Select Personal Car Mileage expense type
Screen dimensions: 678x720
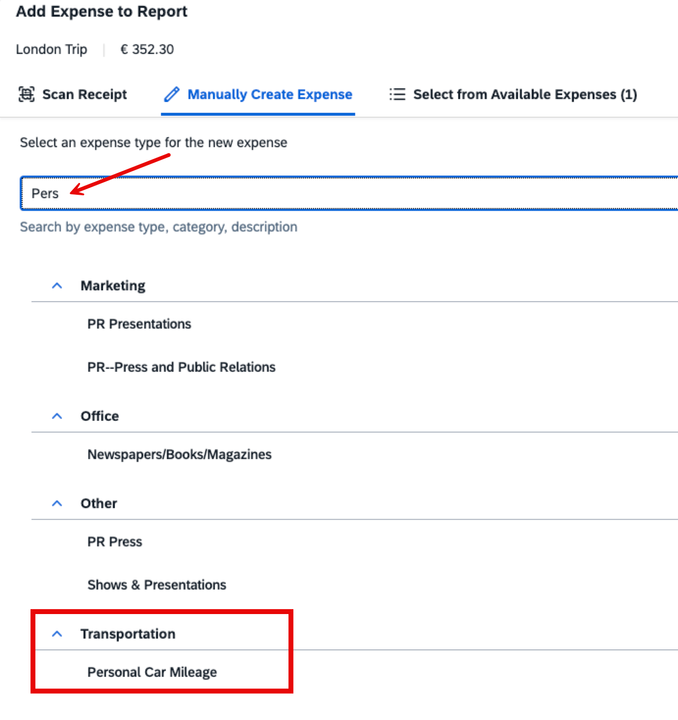(152, 672)
